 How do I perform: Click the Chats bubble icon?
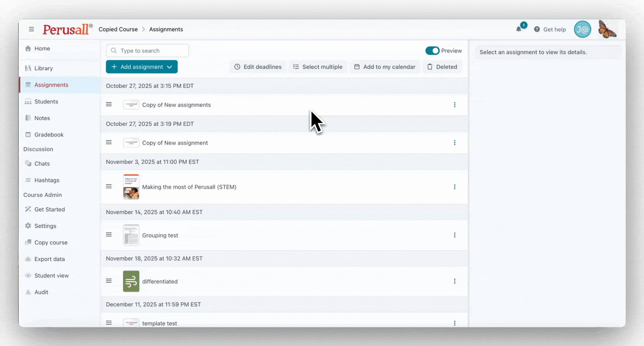(x=28, y=163)
